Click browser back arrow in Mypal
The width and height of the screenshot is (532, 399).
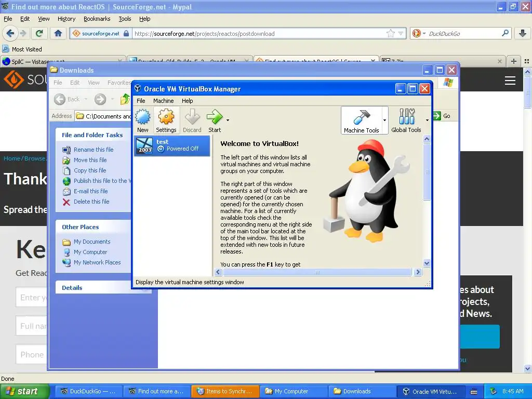10,33
